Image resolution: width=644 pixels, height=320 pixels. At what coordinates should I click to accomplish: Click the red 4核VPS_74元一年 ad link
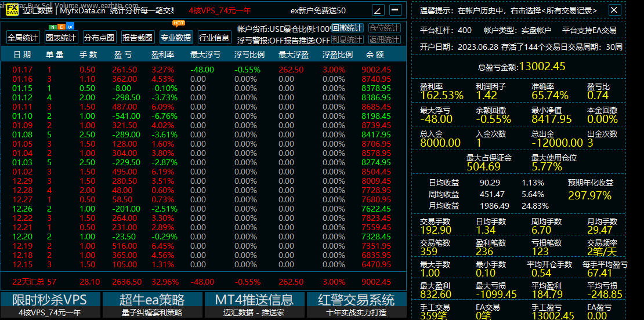[220, 10]
